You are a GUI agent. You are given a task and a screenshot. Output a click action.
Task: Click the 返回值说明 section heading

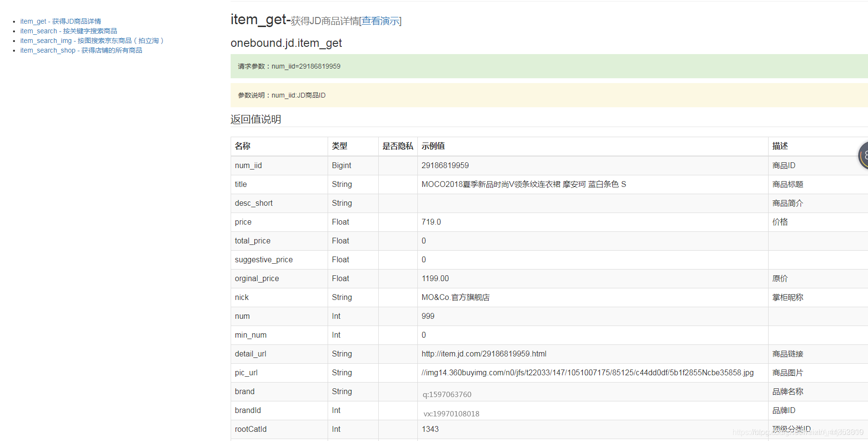[x=256, y=119]
